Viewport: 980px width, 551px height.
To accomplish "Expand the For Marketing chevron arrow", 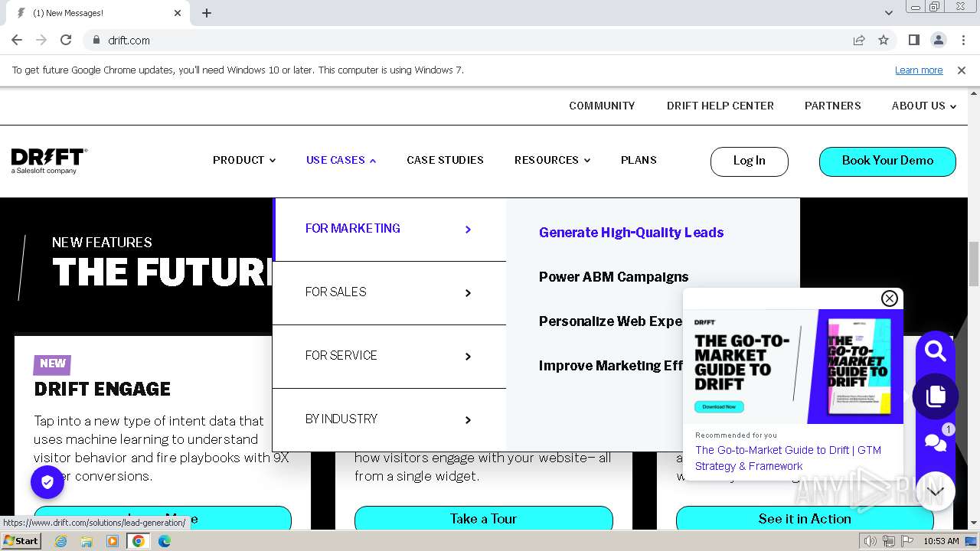I will coord(468,230).
